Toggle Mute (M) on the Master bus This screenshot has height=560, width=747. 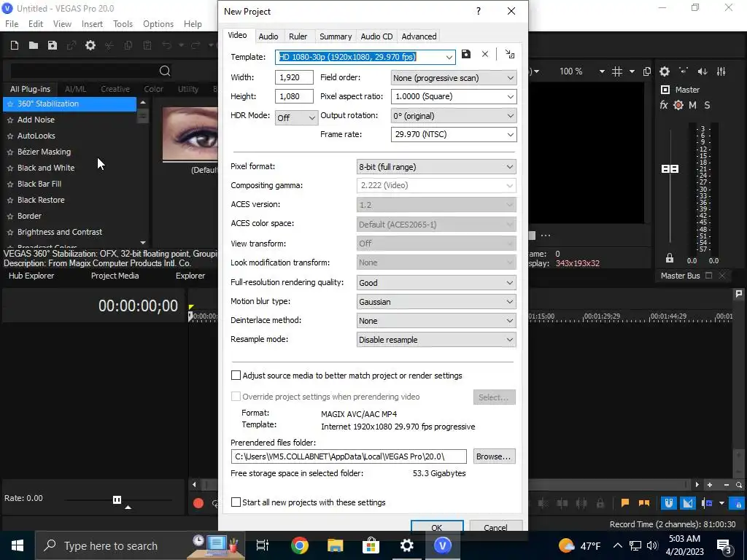(x=693, y=105)
